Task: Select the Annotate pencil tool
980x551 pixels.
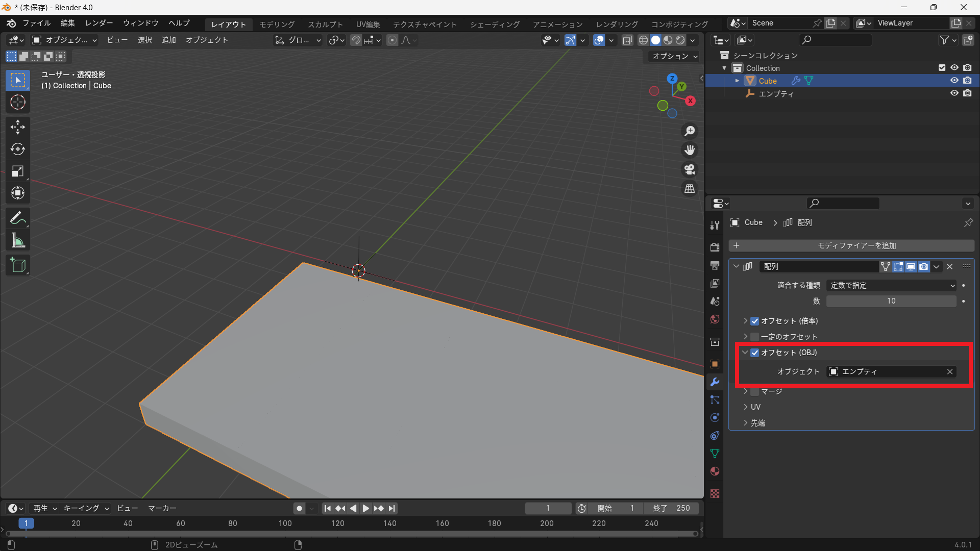Action: click(18, 218)
